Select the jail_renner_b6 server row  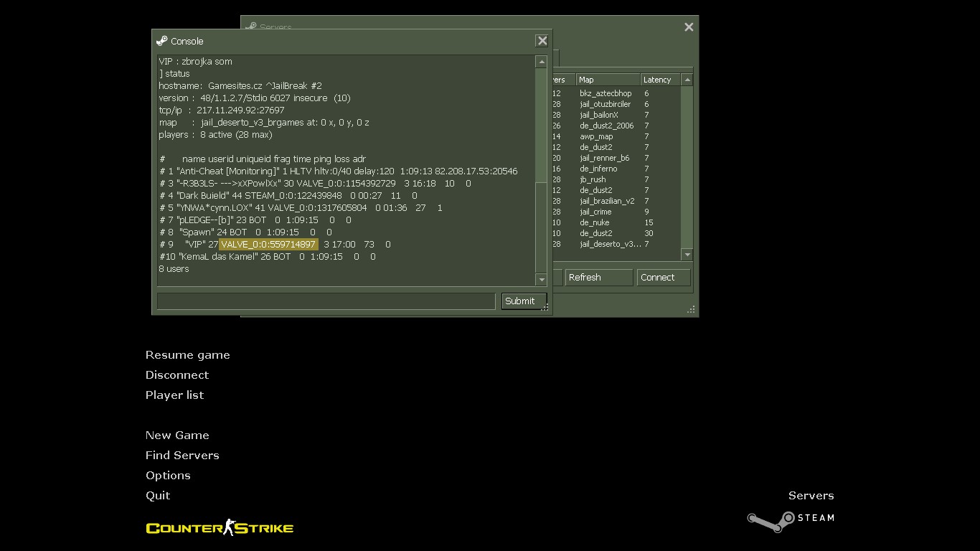[x=615, y=158]
